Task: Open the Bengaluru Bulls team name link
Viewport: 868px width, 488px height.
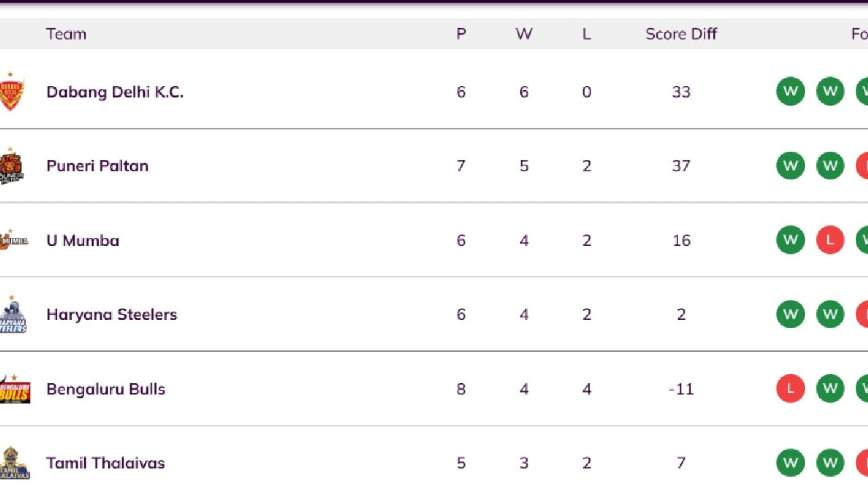Action: (x=106, y=389)
